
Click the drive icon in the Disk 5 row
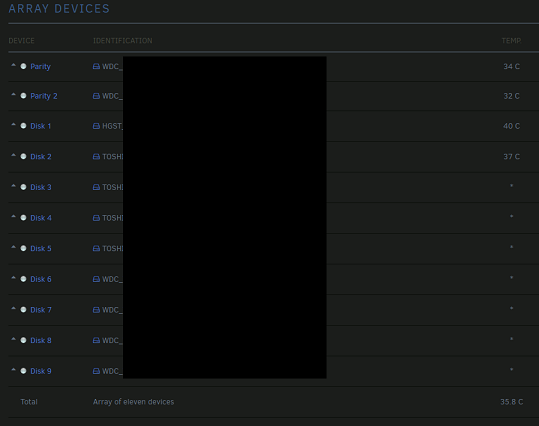(96, 248)
